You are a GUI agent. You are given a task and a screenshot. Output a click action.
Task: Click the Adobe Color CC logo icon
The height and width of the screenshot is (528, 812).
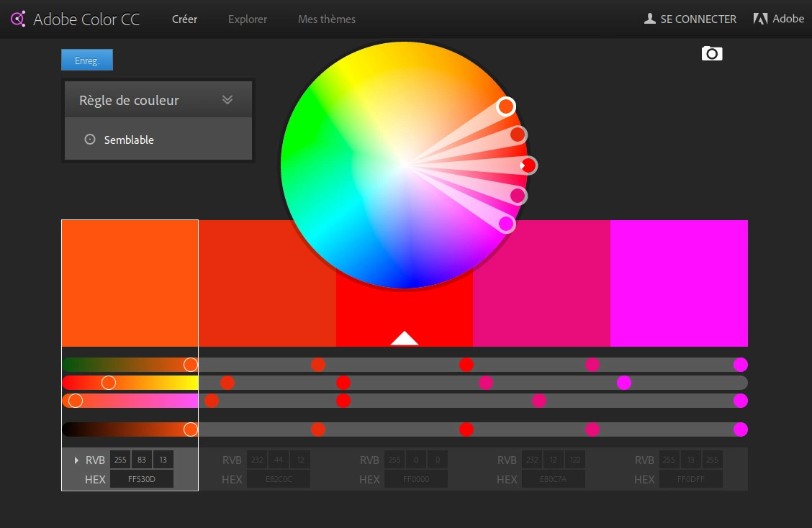tap(18, 19)
